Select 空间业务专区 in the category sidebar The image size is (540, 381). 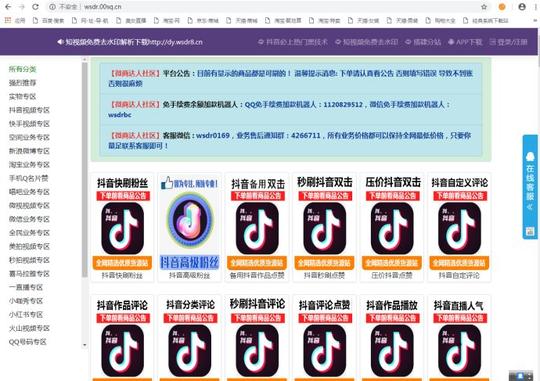tap(29, 137)
